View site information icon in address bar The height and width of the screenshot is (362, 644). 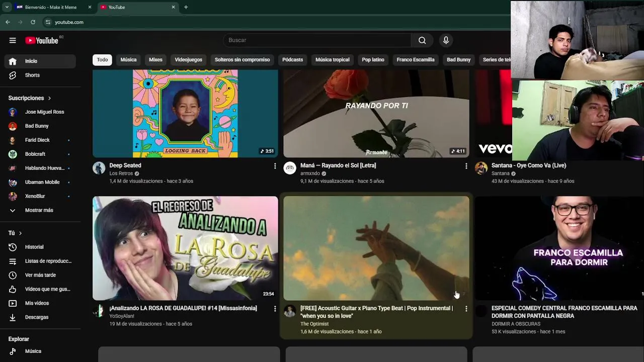coord(48,22)
